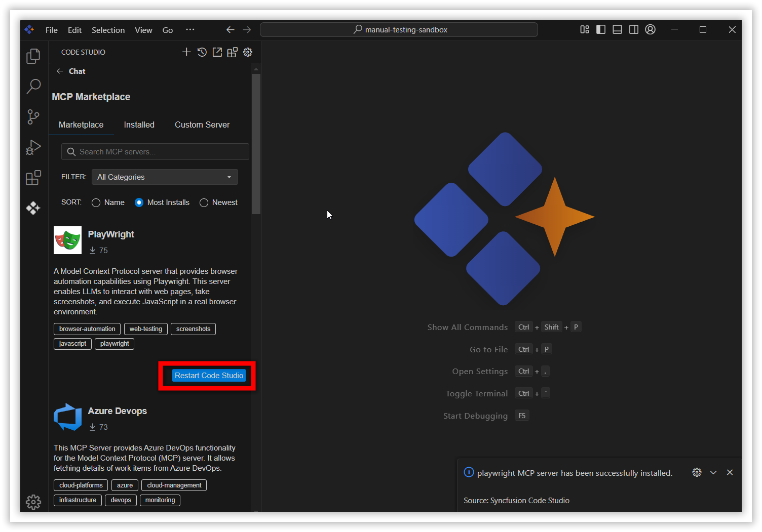Image resolution: width=762 pixels, height=532 pixels.
Task: Click the azure tag
Action: click(x=125, y=485)
